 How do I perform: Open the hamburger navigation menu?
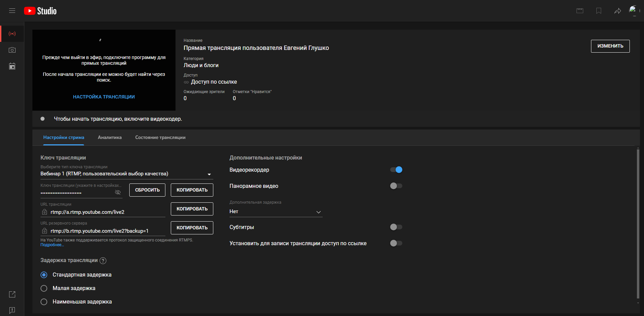pos(12,11)
